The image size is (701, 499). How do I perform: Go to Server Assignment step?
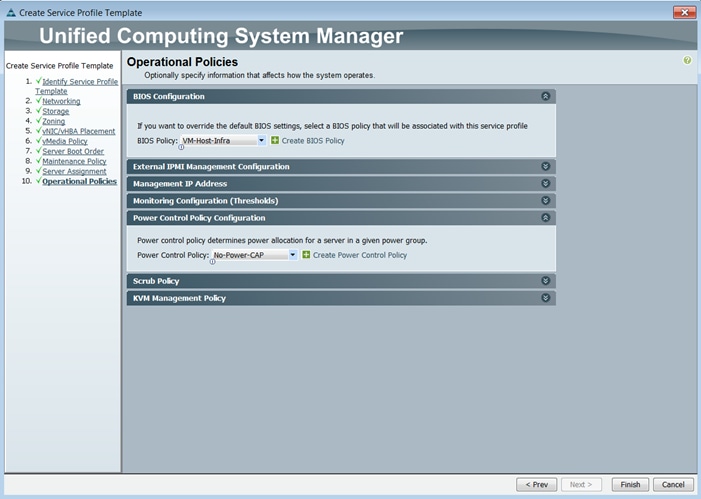click(74, 171)
